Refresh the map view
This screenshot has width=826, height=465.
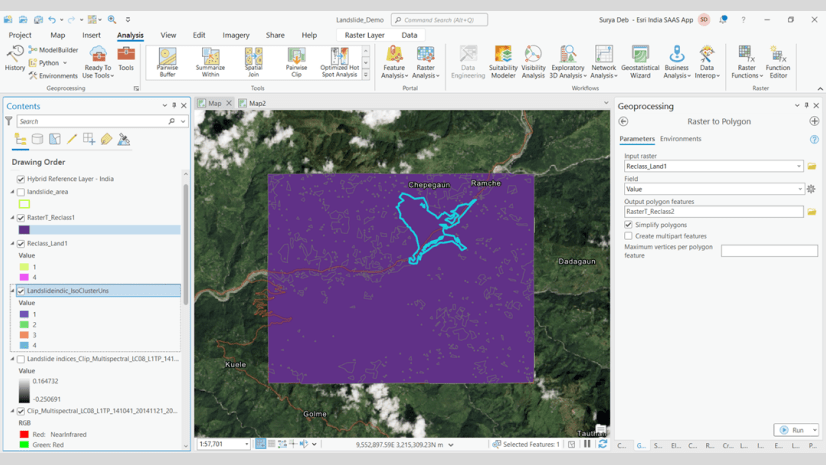[603, 444]
